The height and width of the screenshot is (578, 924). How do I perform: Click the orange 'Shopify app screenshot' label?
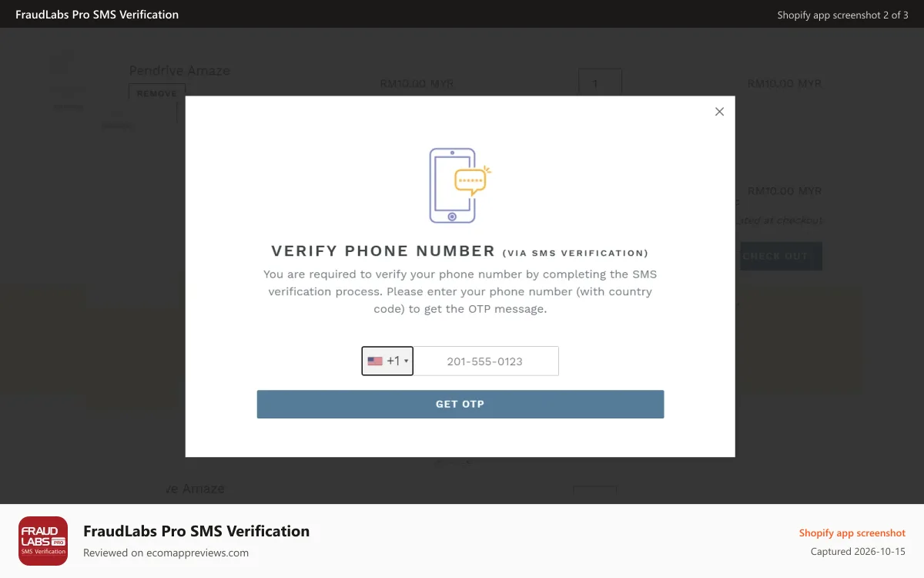pos(852,533)
